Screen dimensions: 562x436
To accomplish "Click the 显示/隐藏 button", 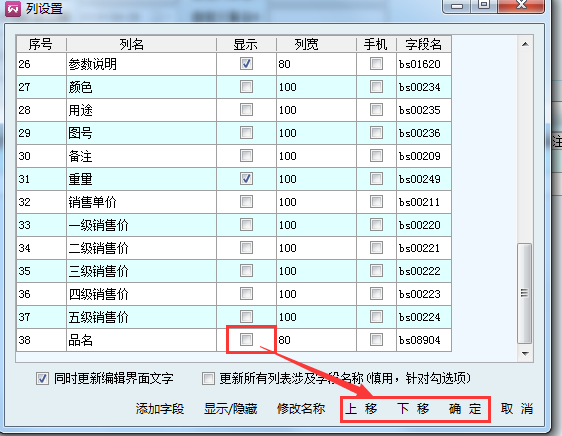I will click(x=230, y=409).
